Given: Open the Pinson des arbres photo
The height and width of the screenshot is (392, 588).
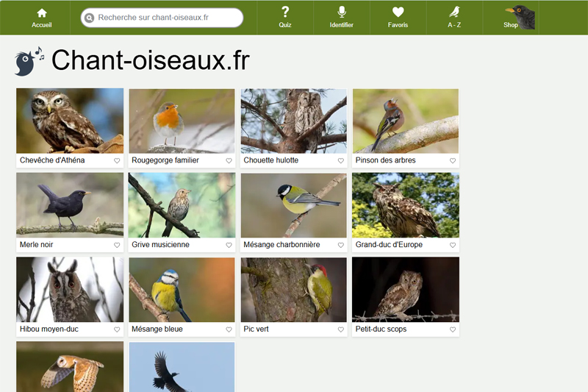Looking at the screenshot, I should point(406,121).
